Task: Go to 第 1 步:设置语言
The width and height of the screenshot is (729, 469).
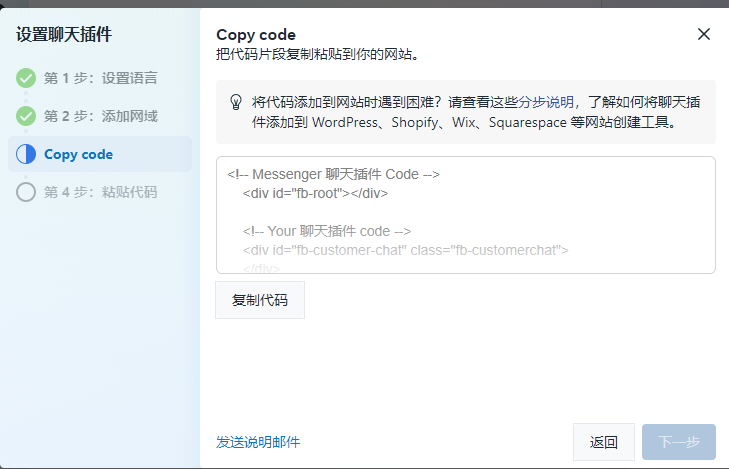Action: [100, 78]
